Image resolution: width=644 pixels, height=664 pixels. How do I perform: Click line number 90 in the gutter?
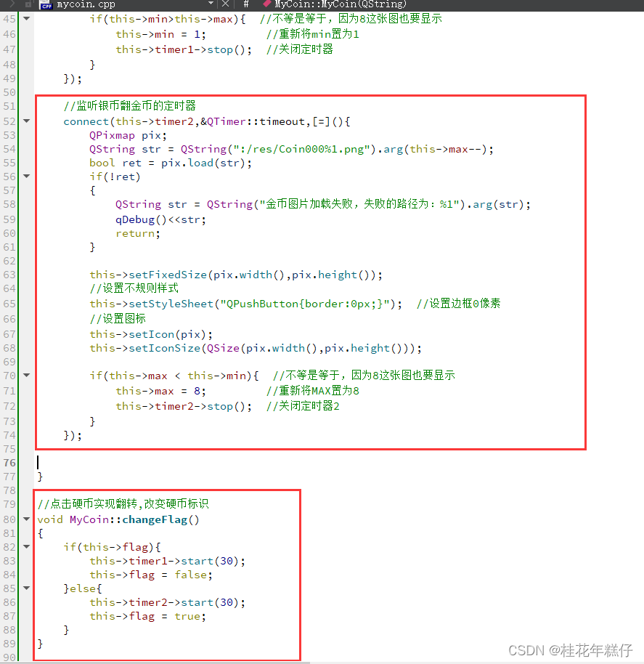9,657
